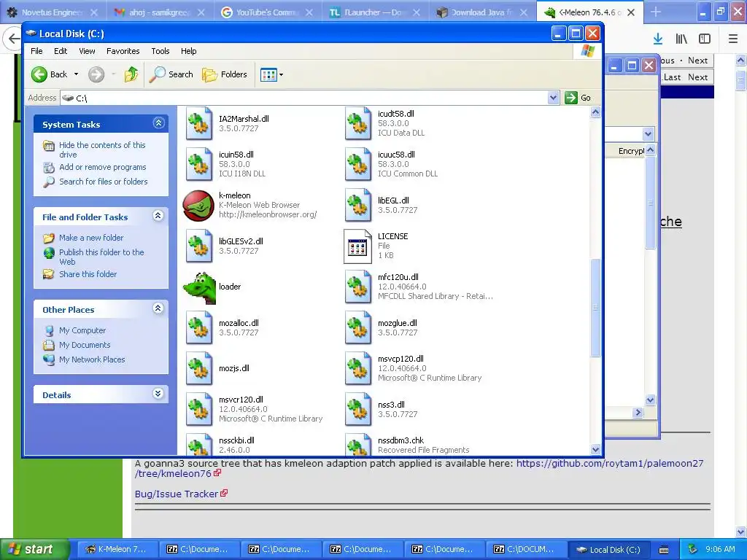Open the Views dropdown button
Image resolution: width=747 pixels, height=560 pixels.
click(x=271, y=74)
